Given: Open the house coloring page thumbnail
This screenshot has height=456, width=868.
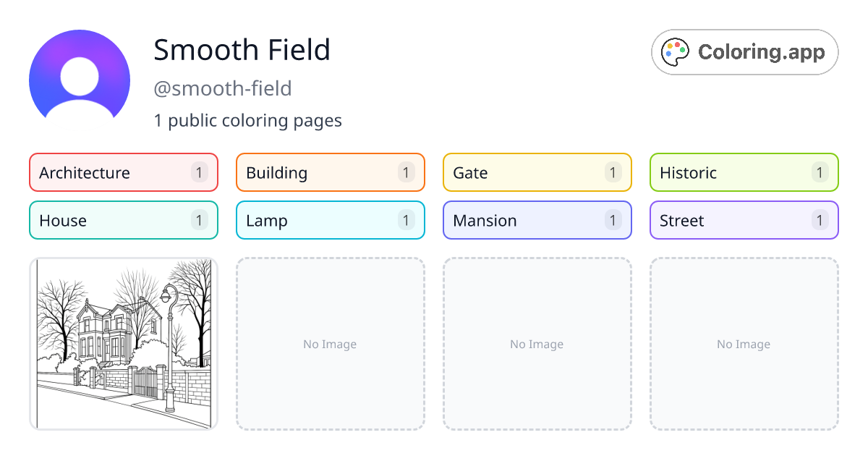Looking at the screenshot, I should pos(123,344).
